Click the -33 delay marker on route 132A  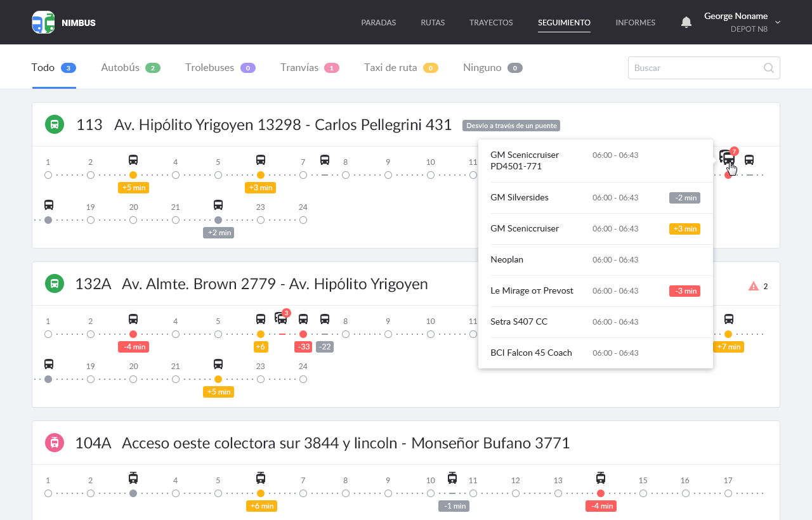[303, 347]
